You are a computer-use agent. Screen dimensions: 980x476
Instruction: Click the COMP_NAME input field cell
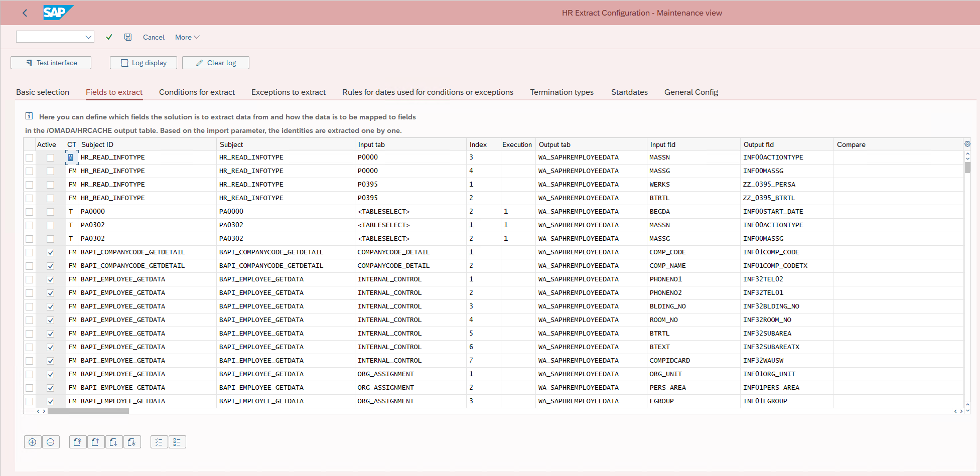(x=693, y=266)
